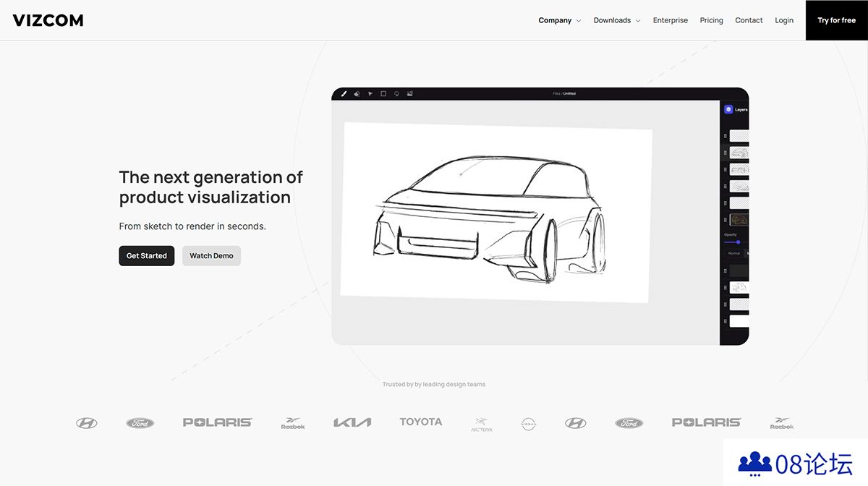
Task: Click the Untitled file name in title bar
Action: pyautogui.click(x=569, y=93)
